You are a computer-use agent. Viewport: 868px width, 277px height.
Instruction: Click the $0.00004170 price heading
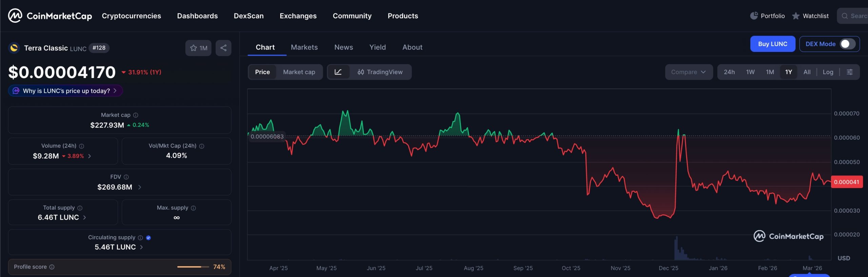(x=62, y=72)
